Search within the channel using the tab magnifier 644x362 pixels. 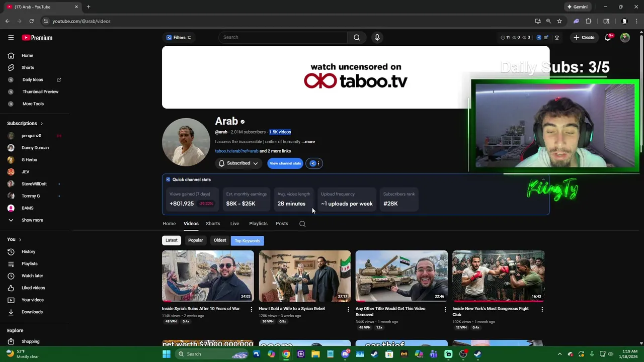302,224
